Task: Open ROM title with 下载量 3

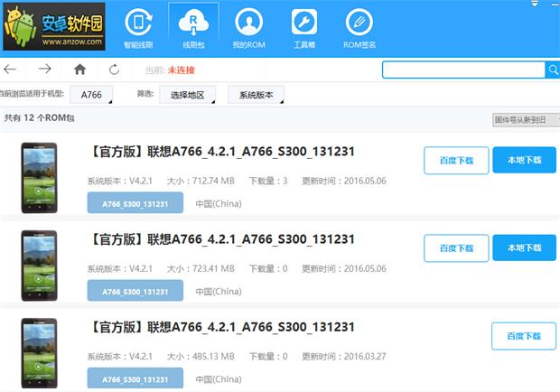Action: 222,152
